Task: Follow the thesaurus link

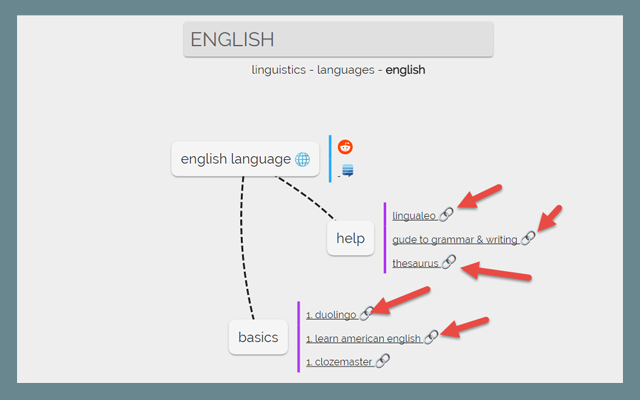Action: (416, 263)
